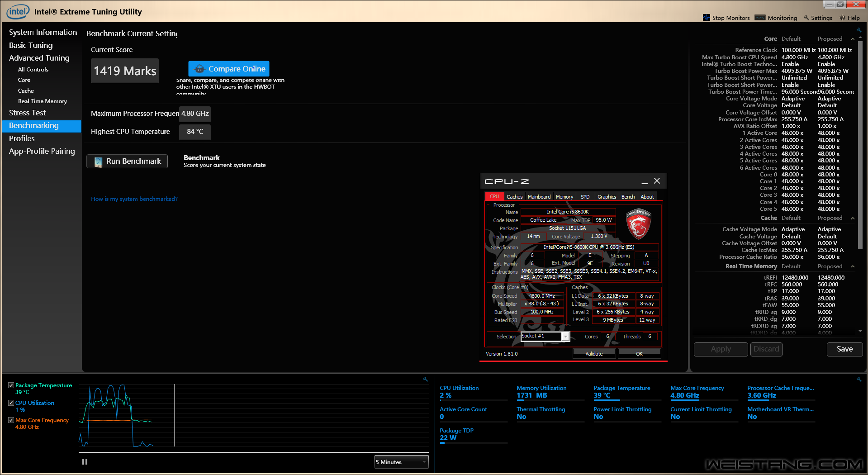Click the 84 °C highest temperature value

[x=195, y=132]
